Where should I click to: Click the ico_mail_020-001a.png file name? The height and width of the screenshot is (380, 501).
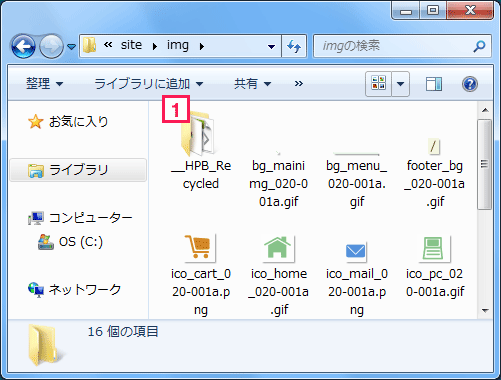[x=357, y=292]
